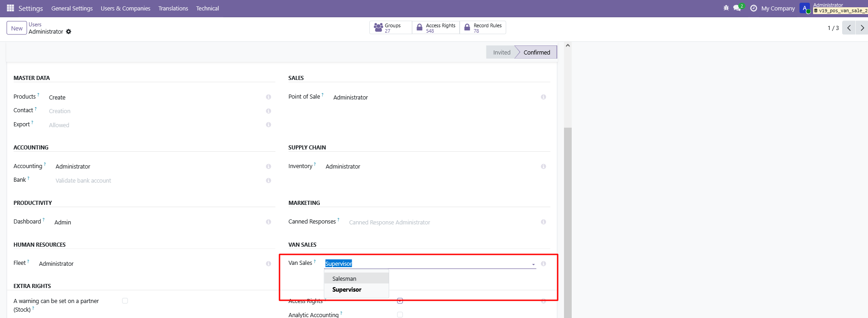
Task: Click info icon on Products row
Action: click(x=269, y=97)
